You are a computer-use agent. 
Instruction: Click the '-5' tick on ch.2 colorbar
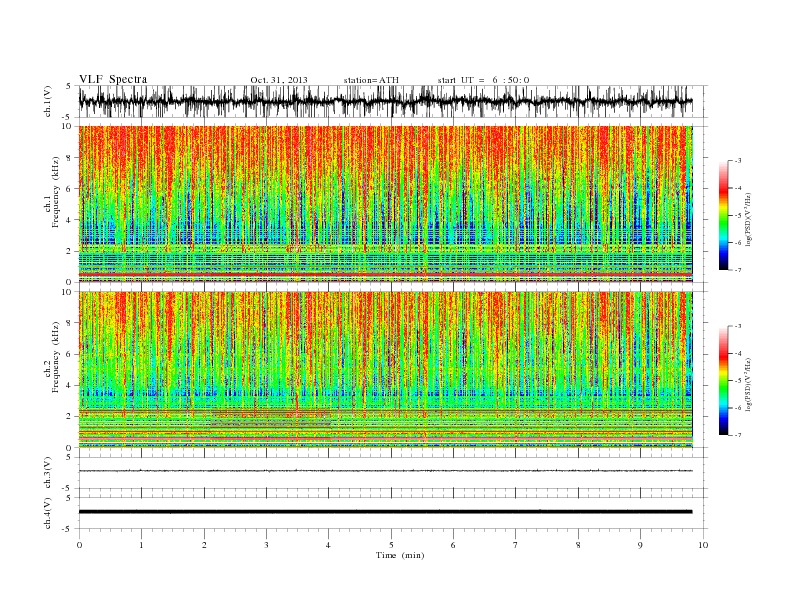click(x=738, y=381)
